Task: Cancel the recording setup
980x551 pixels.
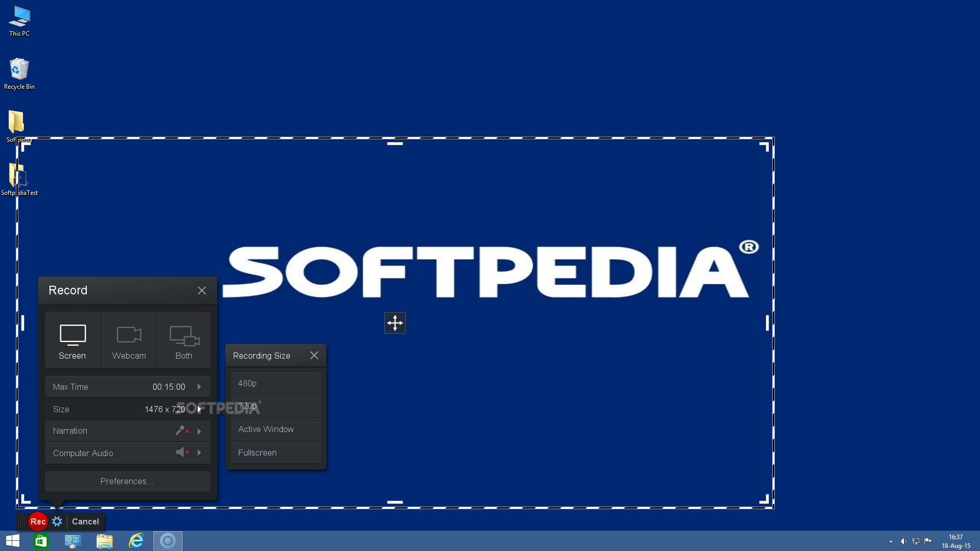Action: (x=85, y=521)
